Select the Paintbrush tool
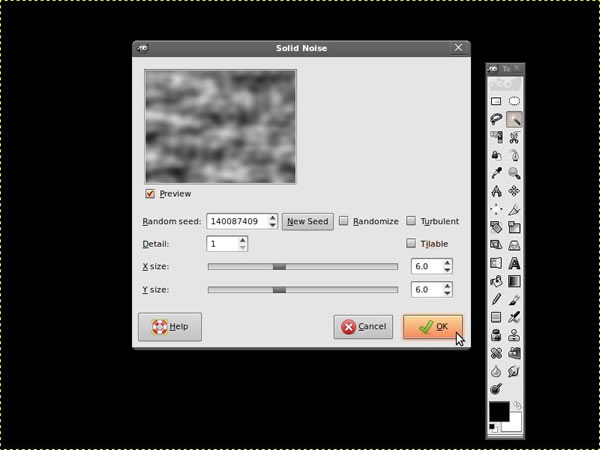Viewport: 600px width, 450px height. point(514,299)
